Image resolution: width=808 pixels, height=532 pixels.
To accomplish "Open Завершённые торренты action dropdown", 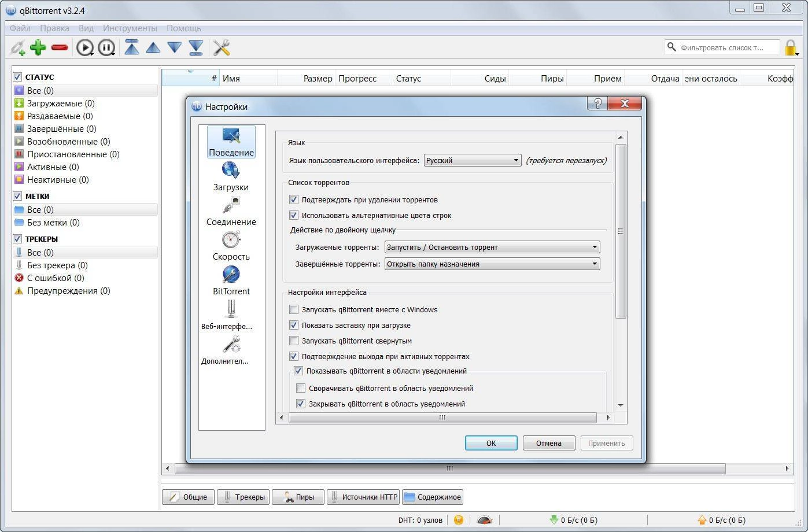I will click(492, 264).
